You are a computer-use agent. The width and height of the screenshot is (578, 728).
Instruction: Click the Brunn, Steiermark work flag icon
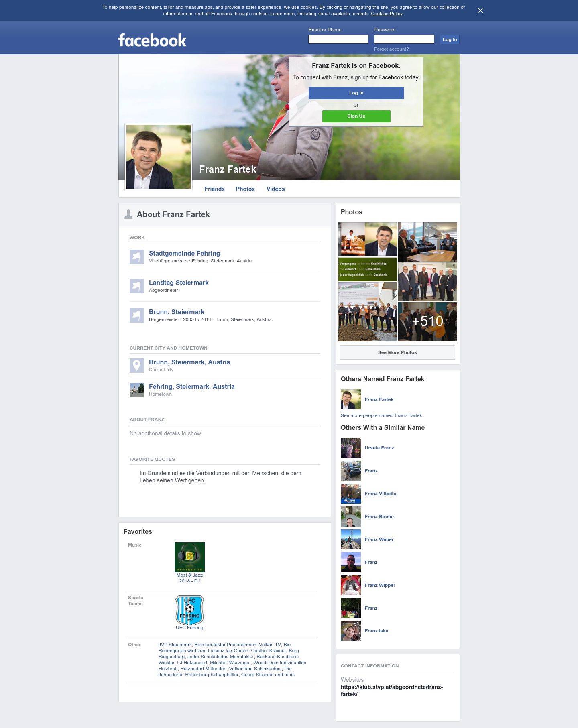(137, 315)
